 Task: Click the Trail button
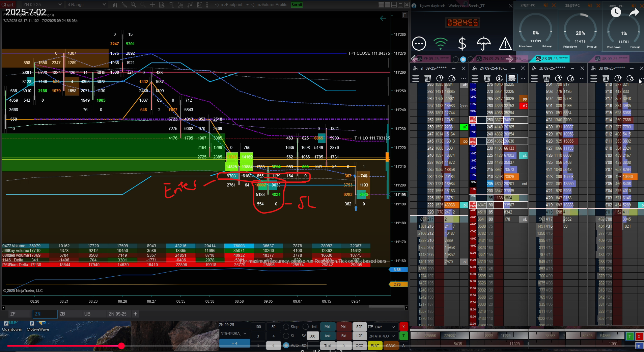(328, 346)
